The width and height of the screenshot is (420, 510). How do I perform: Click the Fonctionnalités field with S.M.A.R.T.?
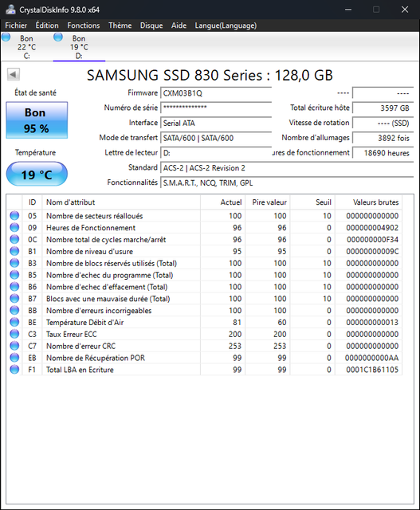point(287,182)
